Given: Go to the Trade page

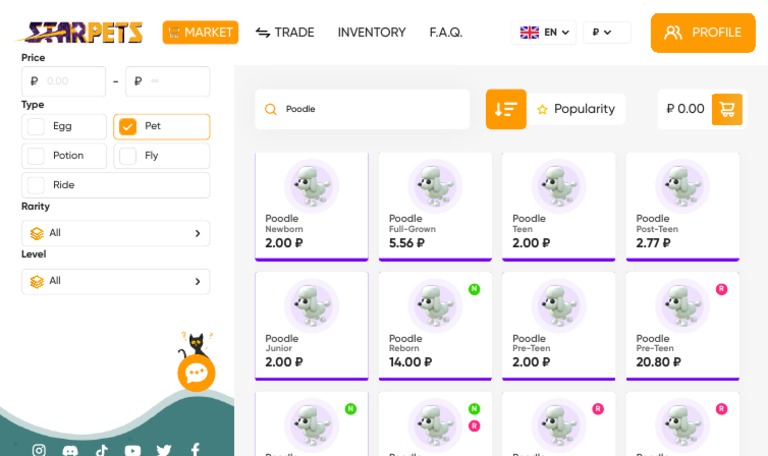Looking at the screenshot, I should click(x=285, y=32).
